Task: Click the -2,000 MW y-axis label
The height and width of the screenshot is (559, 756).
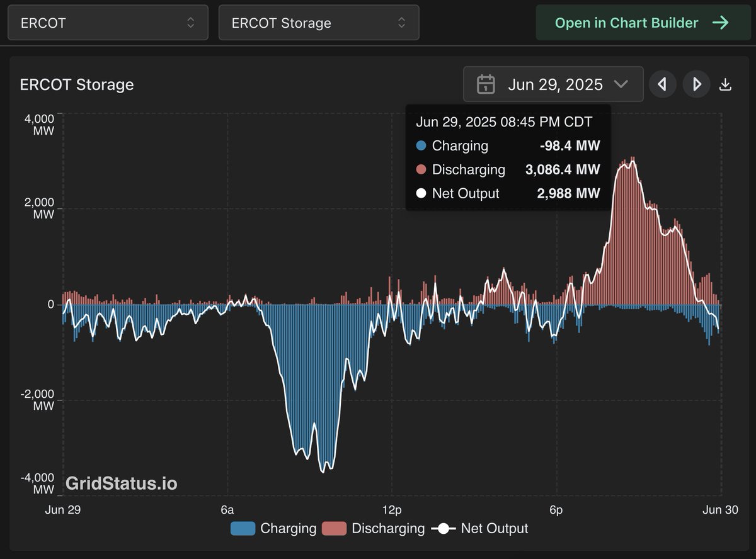Action: 38,400
